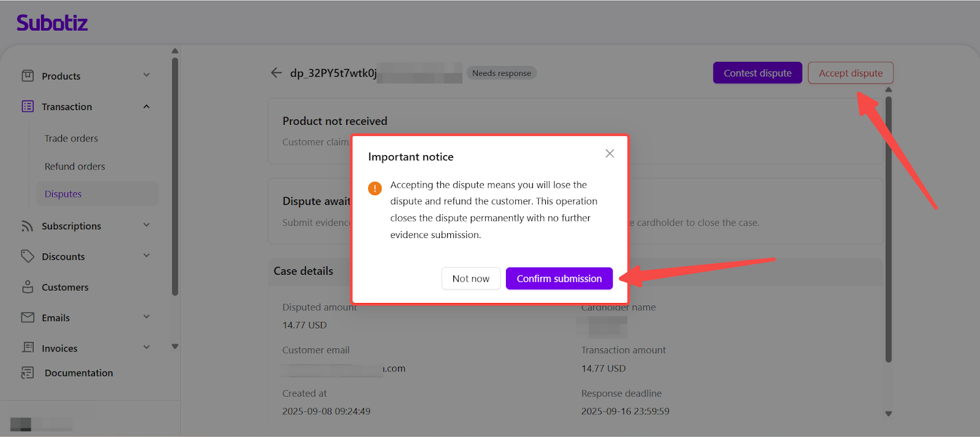The width and height of the screenshot is (980, 437).
Task: Click the sidebar vertical scrollbar
Action: point(175,177)
